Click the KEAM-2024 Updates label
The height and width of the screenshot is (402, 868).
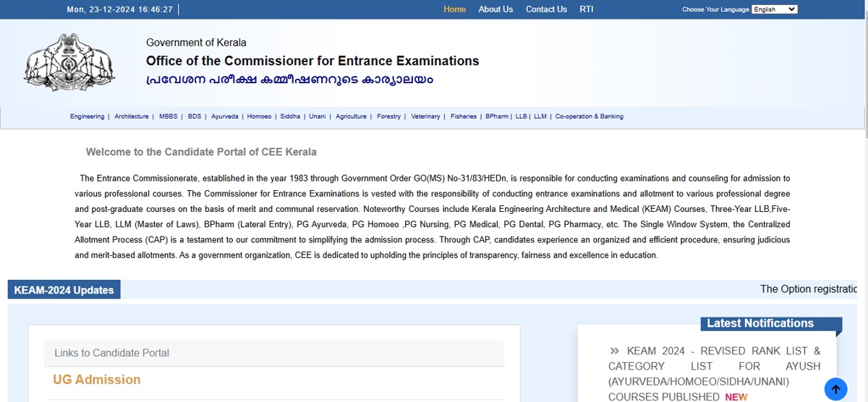pyautogui.click(x=64, y=290)
